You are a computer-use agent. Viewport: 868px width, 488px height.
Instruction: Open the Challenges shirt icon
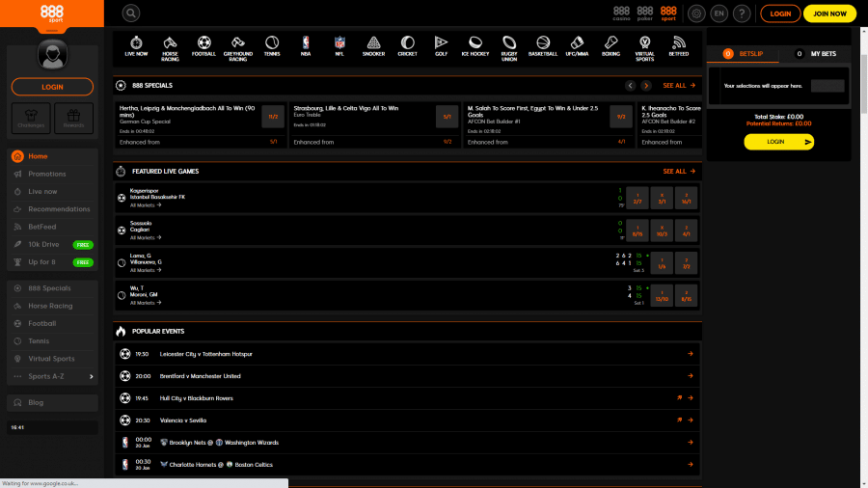(31, 118)
